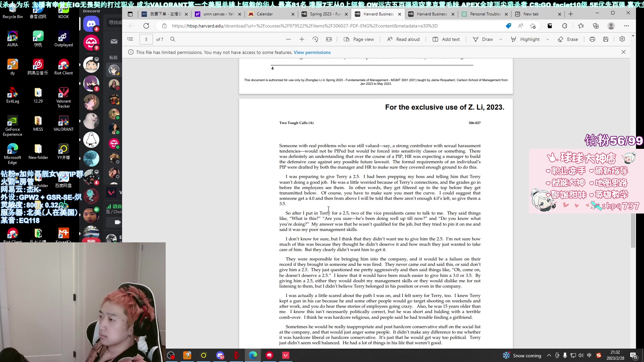Open the PDF table of contents icon
The height and width of the screenshot is (362, 644).
pyautogui.click(x=130, y=39)
